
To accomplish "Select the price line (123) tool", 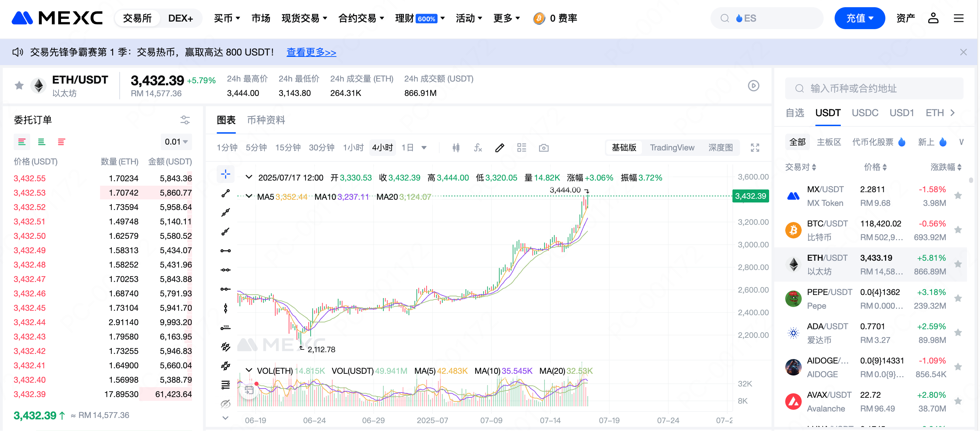I will click(226, 327).
